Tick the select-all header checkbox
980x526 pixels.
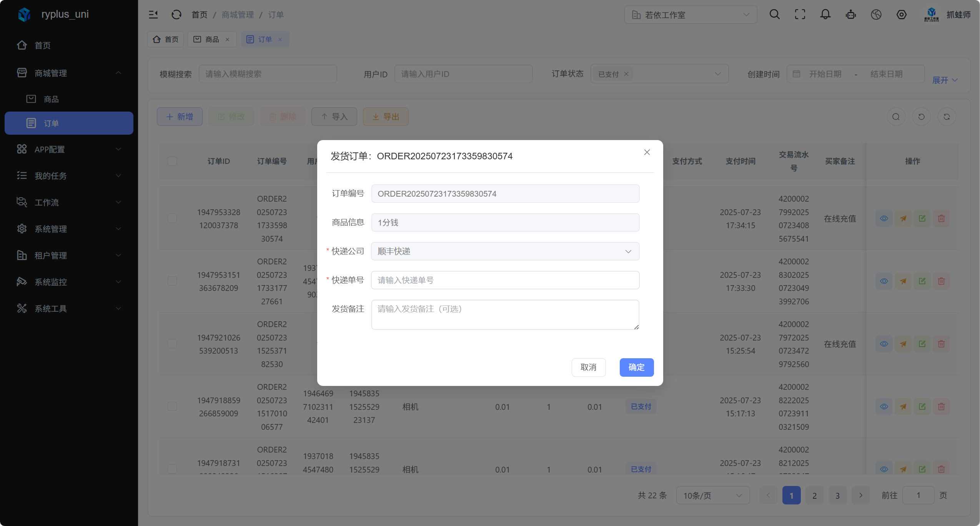pos(172,161)
